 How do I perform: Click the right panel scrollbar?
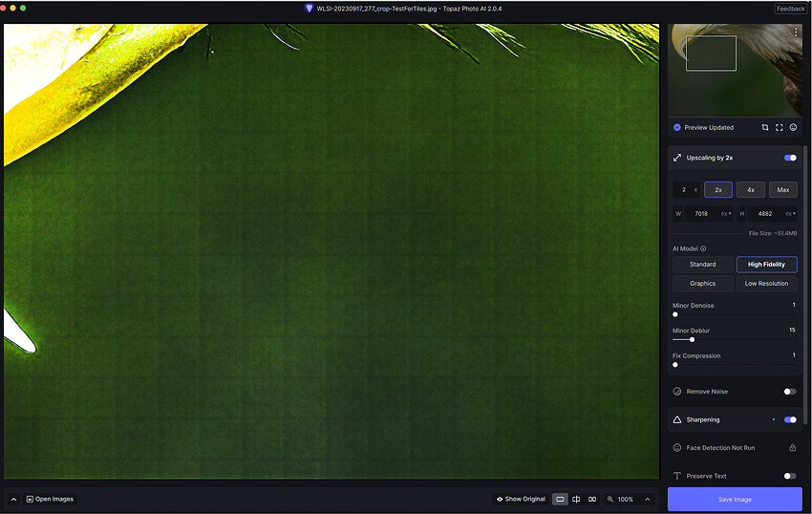pos(804,285)
